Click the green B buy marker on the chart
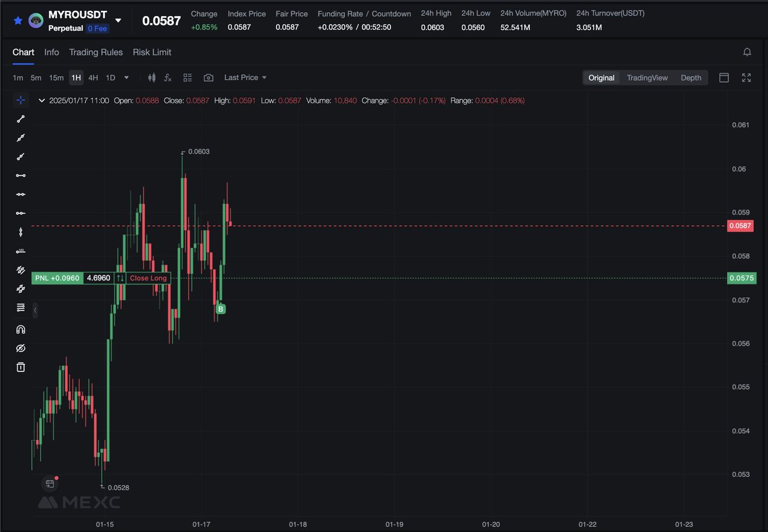The height and width of the screenshot is (532, 768). [221, 309]
